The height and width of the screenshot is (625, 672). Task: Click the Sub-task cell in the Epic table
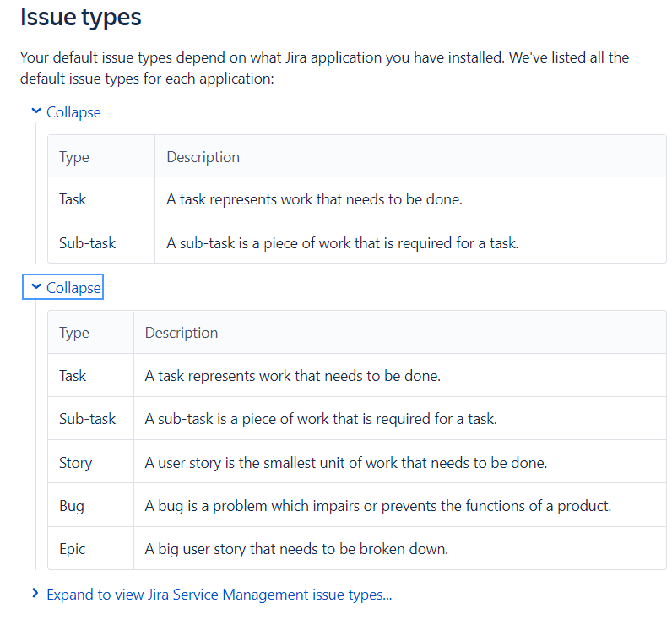tap(88, 419)
